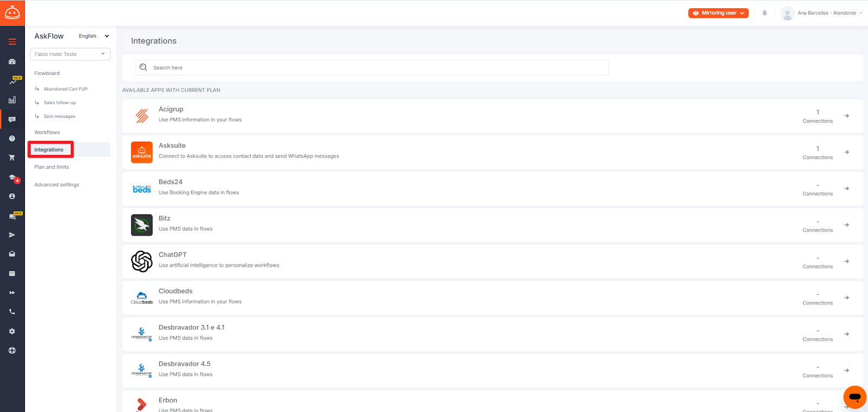Click the Erbon integration title
The width and height of the screenshot is (868, 412).
pos(168,400)
